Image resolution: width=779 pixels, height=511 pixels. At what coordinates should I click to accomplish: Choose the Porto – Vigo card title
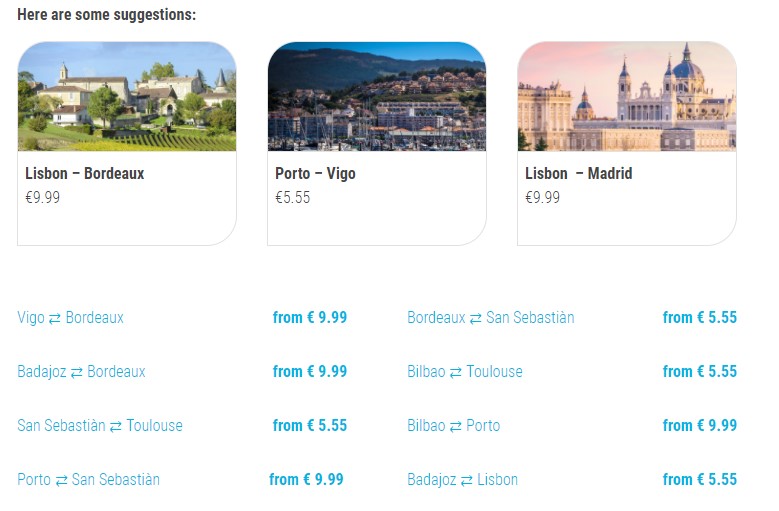click(x=315, y=173)
